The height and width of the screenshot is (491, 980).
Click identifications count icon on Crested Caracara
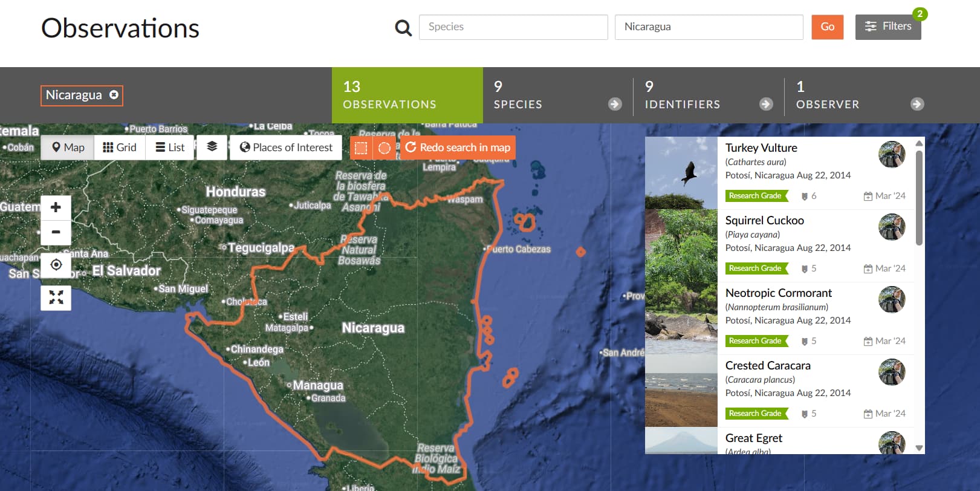click(805, 414)
